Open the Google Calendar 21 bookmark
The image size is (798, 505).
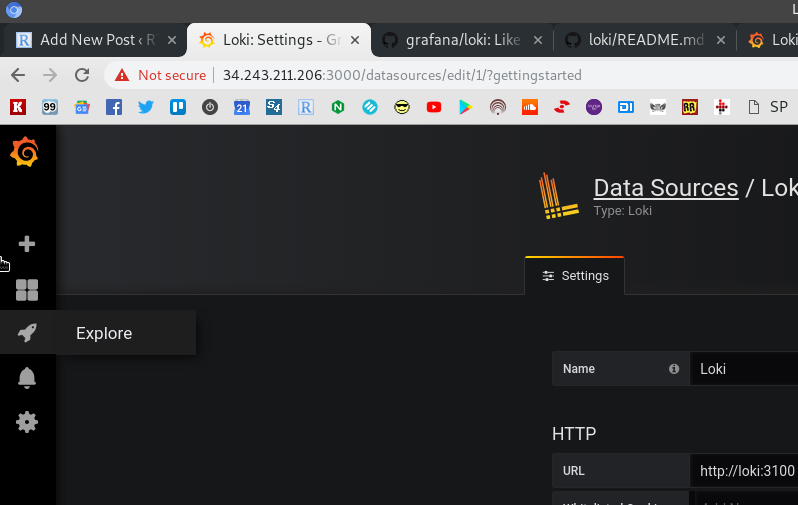pos(242,107)
